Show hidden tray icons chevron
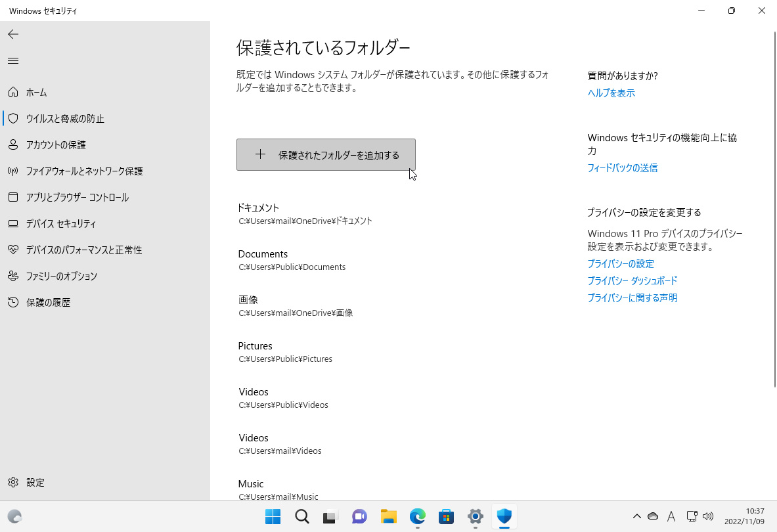This screenshot has height=532, width=777. pyautogui.click(x=636, y=516)
